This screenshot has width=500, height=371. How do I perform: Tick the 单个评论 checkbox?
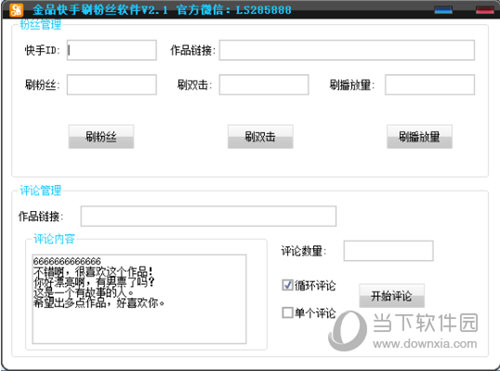[287, 312]
